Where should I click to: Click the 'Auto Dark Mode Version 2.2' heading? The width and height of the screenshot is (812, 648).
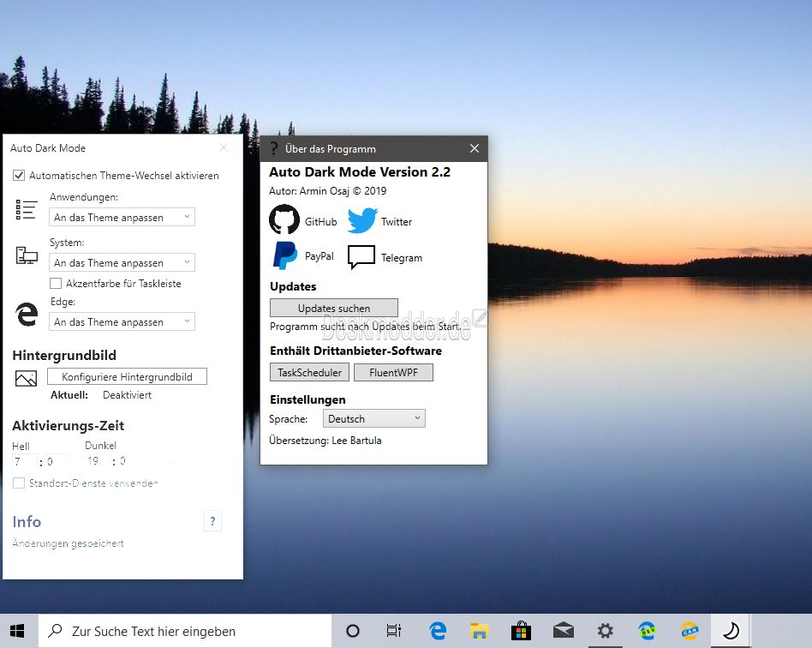(x=360, y=172)
